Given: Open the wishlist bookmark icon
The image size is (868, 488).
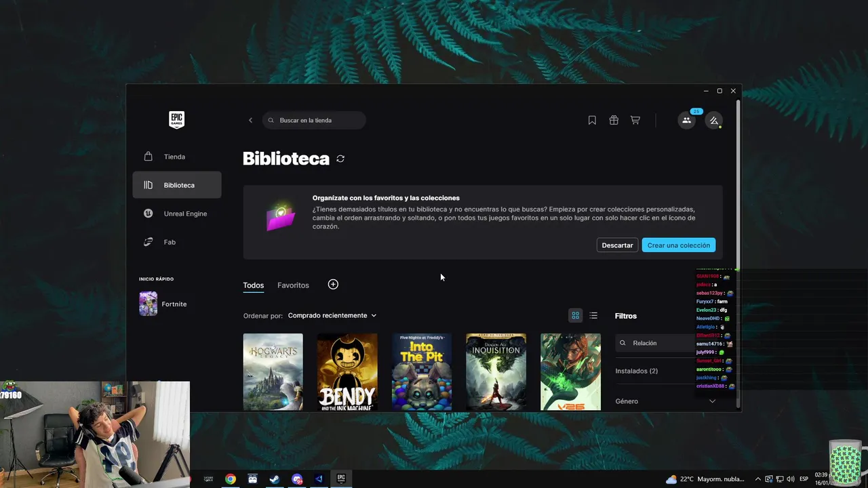Looking at the screenshot, I should click(592, 120).
